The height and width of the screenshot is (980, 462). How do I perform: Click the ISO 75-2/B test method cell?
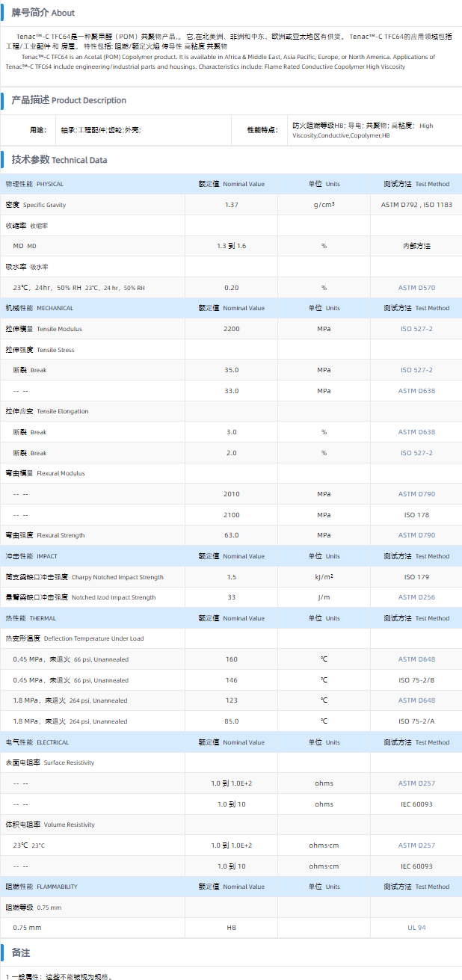click(x=416, y=680)
